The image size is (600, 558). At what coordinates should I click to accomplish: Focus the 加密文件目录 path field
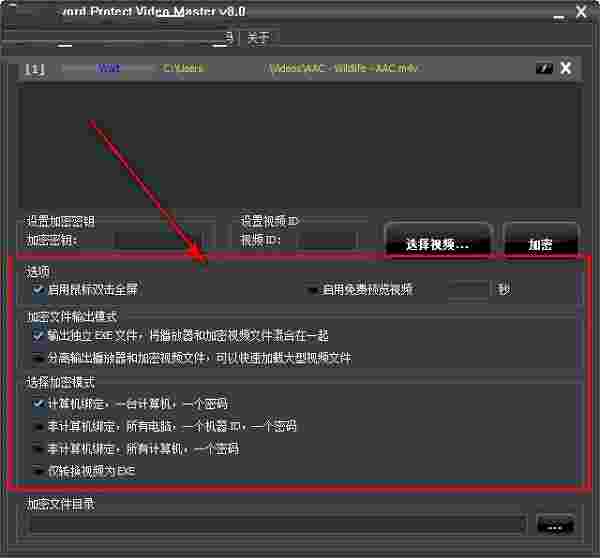click(277, 525)
